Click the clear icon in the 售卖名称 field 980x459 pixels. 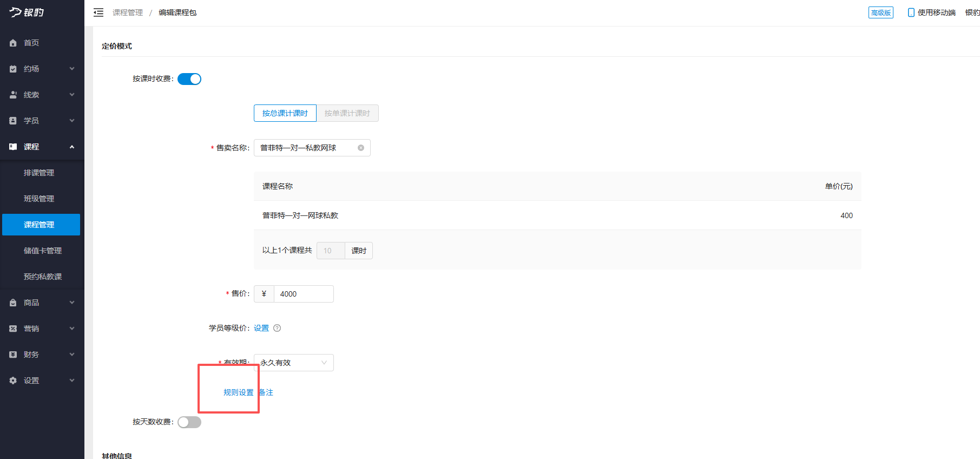[x=361, y=148]
